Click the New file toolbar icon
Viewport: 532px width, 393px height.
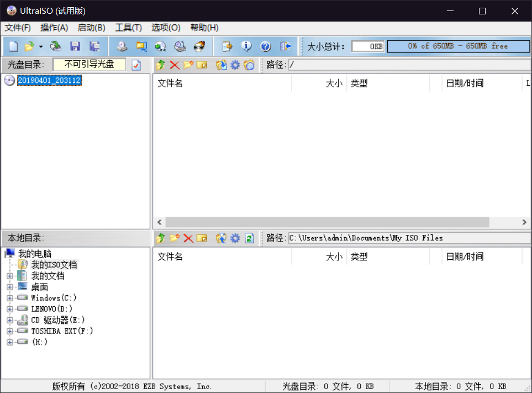[13, 46]
